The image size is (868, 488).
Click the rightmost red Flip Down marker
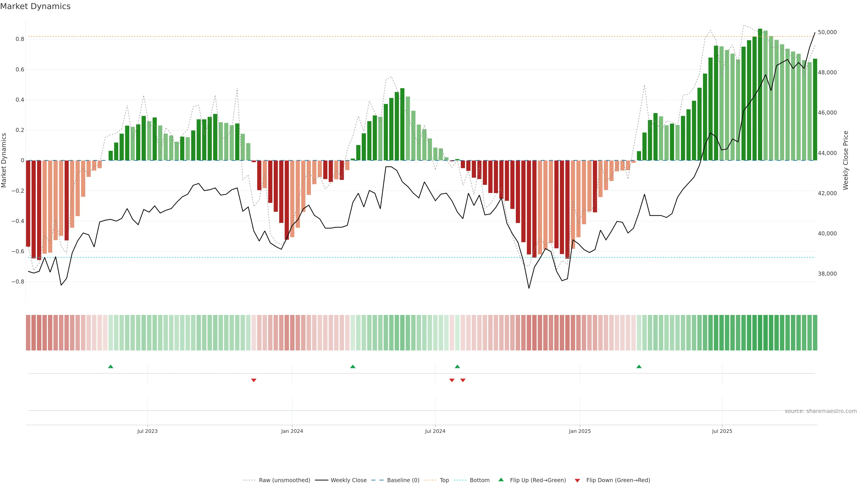point(463,380)
